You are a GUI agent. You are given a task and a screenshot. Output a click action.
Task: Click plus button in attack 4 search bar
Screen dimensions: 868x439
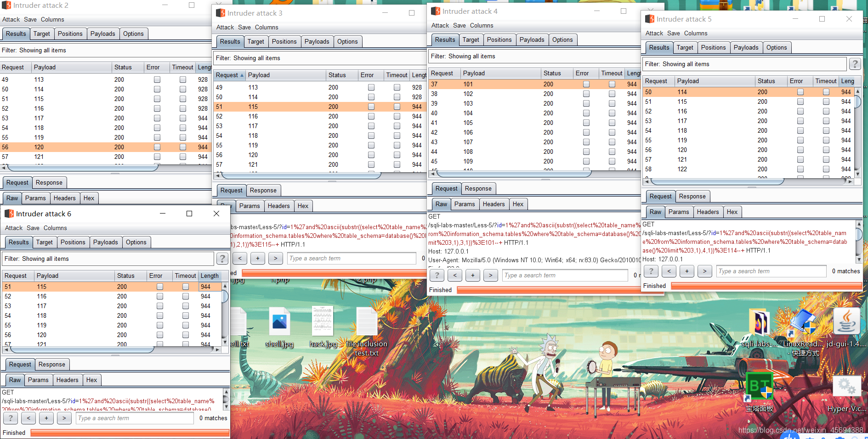click(x=473, y=275)
